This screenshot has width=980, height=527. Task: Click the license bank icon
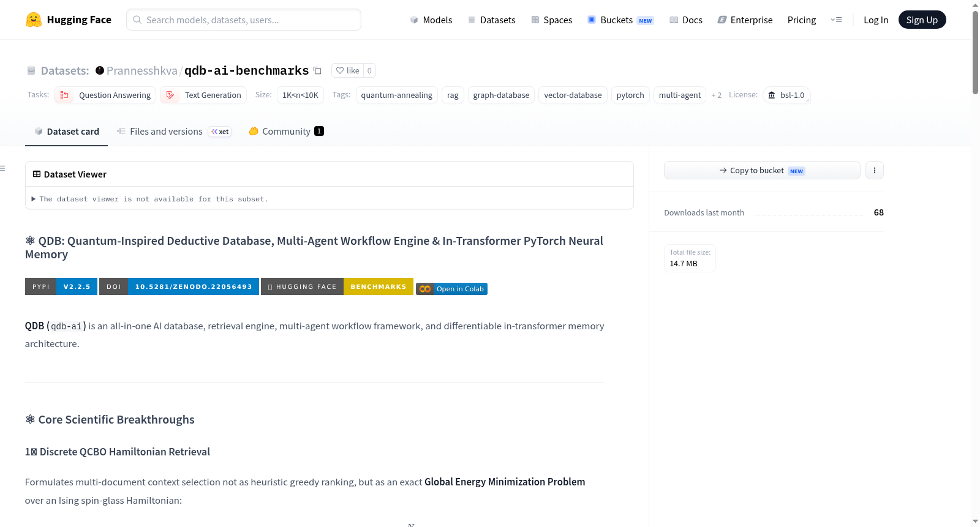click(772, 95)
